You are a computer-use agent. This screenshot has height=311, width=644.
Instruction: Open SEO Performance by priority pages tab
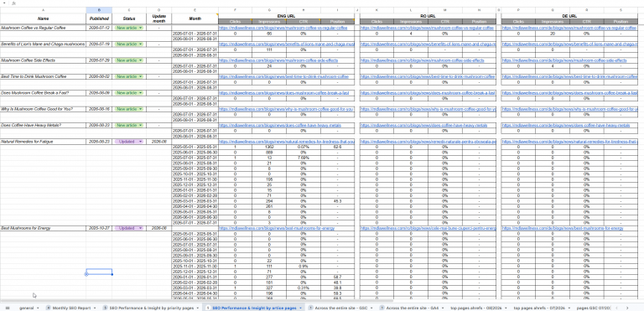(151, 308)
